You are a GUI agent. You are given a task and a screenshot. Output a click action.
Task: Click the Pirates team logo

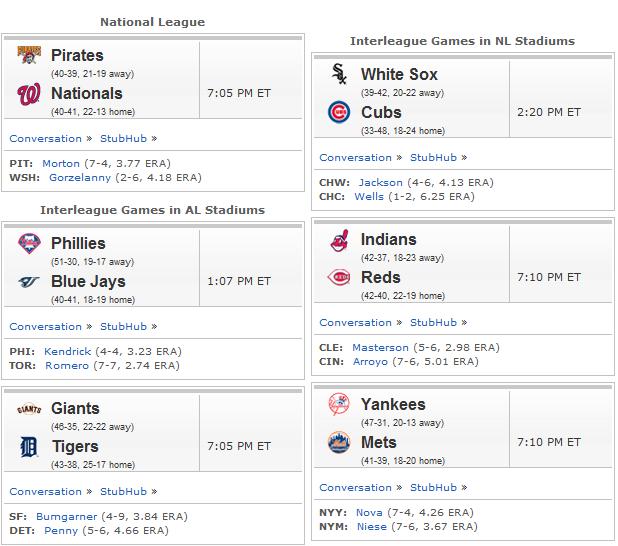(29, 55)
